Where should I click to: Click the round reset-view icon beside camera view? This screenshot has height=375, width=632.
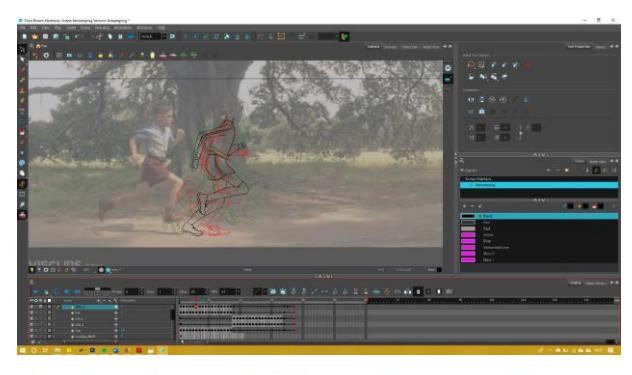[x=448, y=68]
